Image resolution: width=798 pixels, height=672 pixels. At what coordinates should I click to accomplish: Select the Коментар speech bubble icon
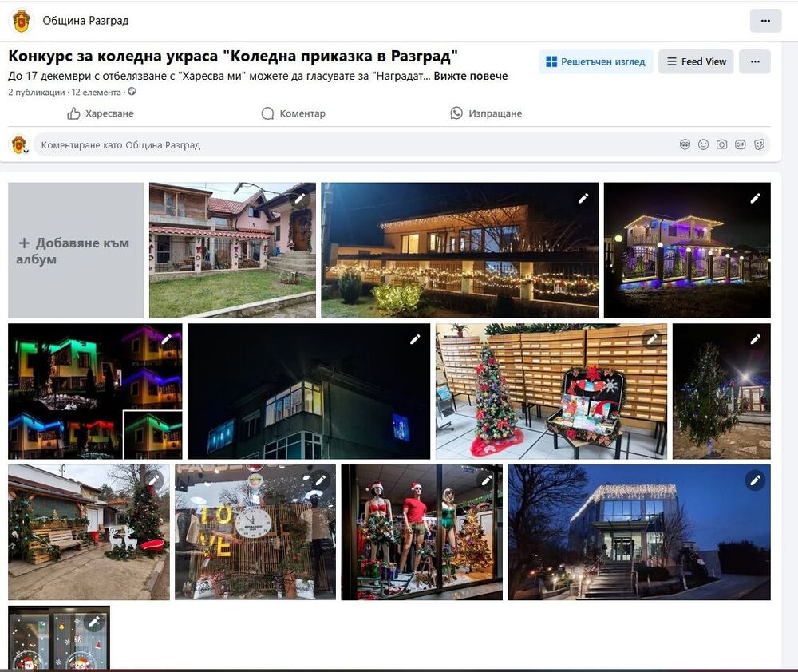(267, 113)
